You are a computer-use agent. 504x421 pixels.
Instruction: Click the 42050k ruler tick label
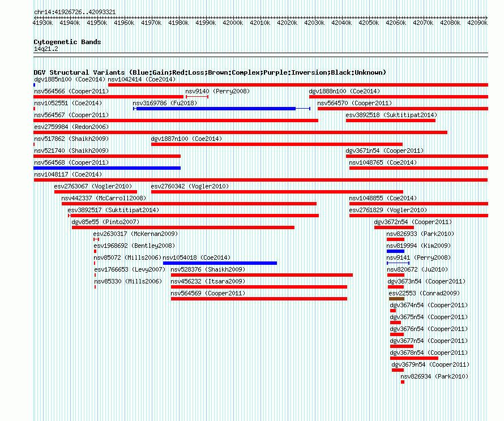coord(369,23)
